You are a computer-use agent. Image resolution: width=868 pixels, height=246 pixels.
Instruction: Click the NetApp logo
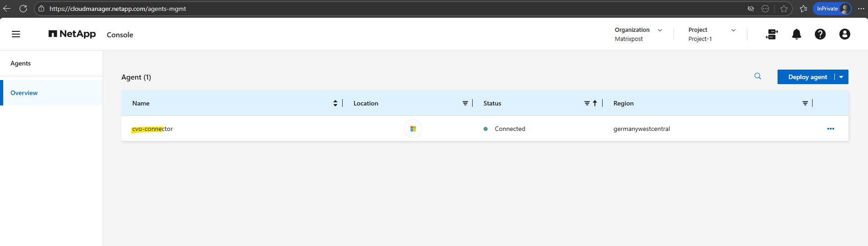72,34
